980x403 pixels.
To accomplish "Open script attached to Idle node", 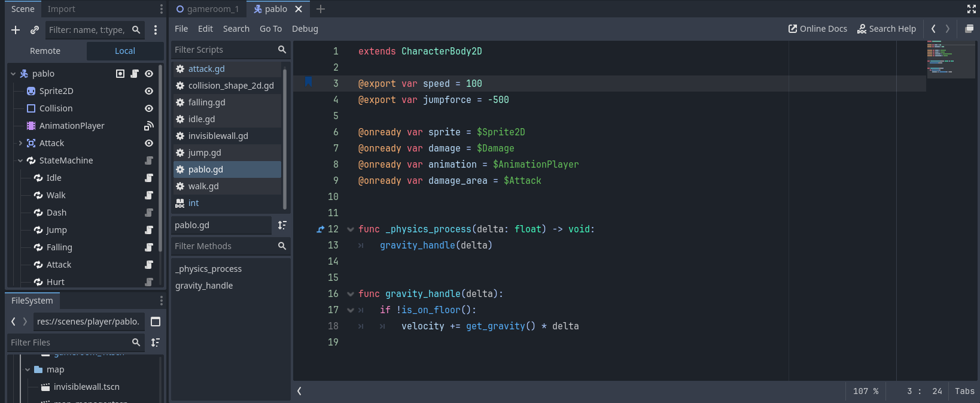I will click(149, 178).
